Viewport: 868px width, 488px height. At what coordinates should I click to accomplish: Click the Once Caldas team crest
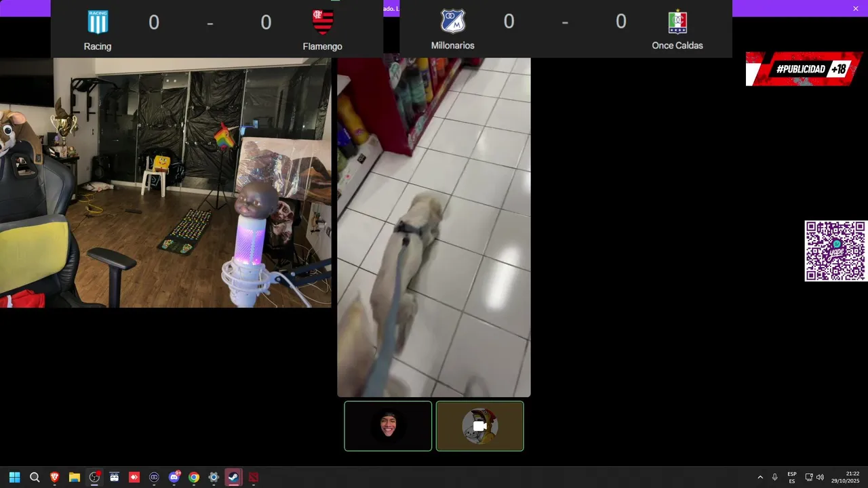point(677,22)
